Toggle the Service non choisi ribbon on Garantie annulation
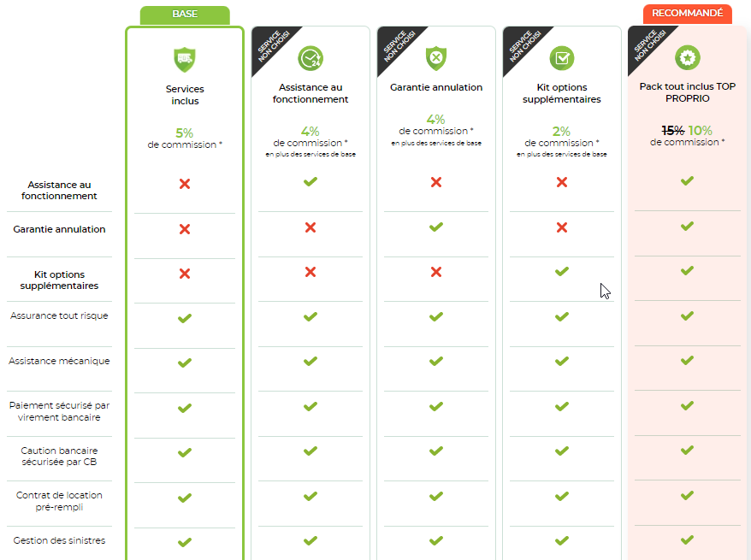The image size is (751, 560). click(x=396, y=45)
